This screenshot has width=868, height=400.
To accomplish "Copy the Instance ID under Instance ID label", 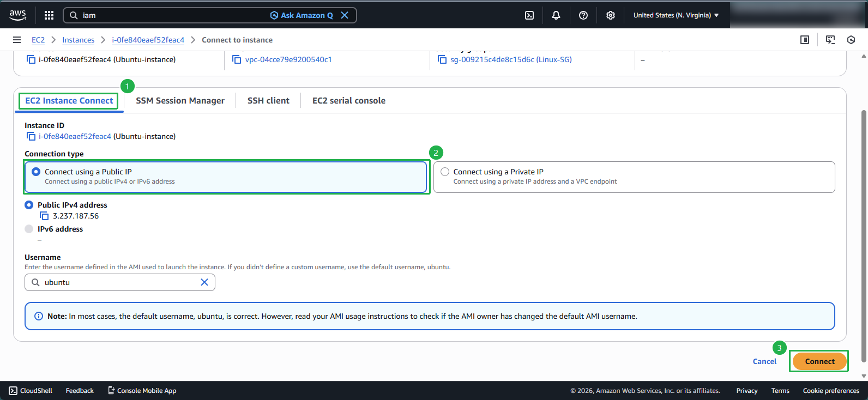I will pos(31,136).
